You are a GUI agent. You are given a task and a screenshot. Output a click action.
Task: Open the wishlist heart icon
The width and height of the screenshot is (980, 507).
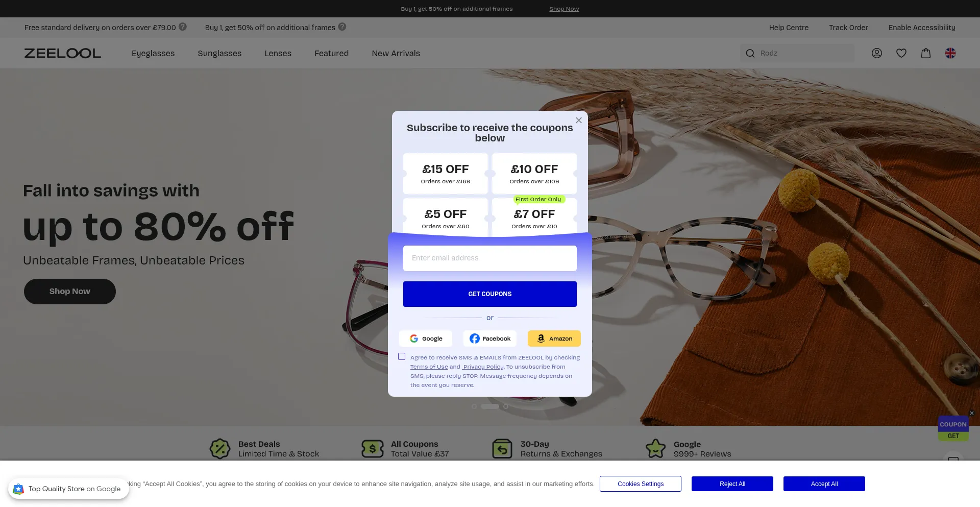[x=901, y=53]
